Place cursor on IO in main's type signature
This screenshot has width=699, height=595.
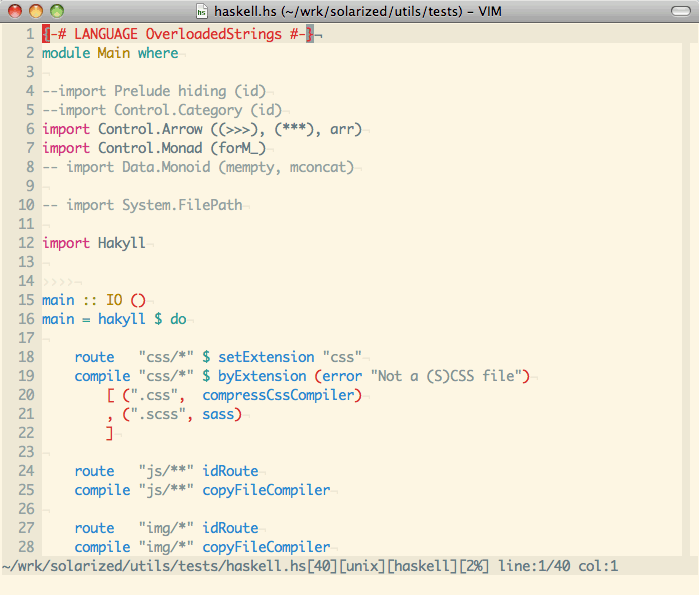coord(114,300)
